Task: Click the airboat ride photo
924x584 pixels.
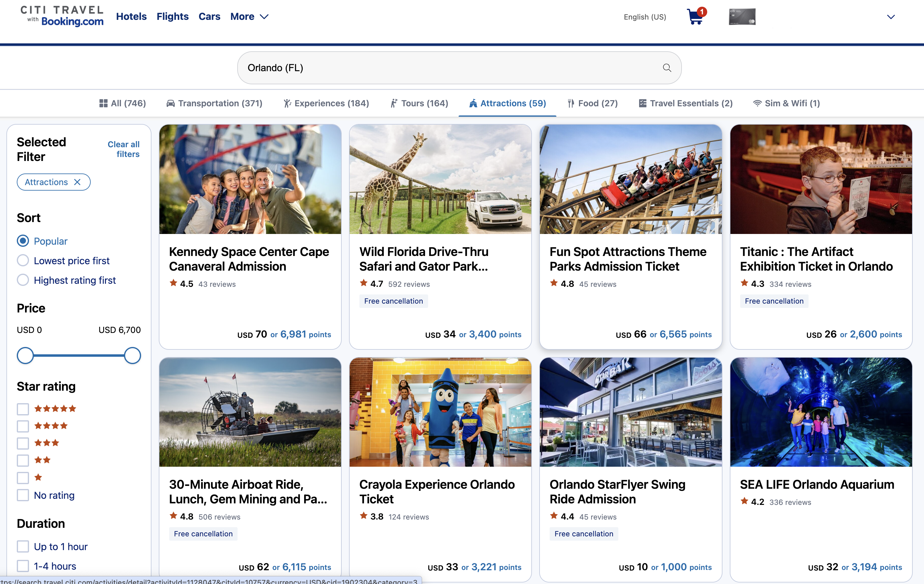Action: pos(250,412)
